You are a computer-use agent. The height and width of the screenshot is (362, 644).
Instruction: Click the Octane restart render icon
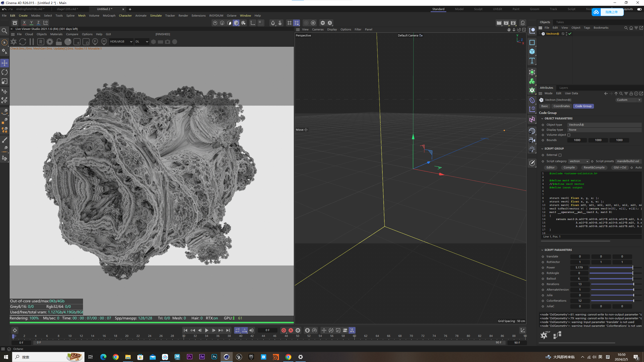[23, 42]
